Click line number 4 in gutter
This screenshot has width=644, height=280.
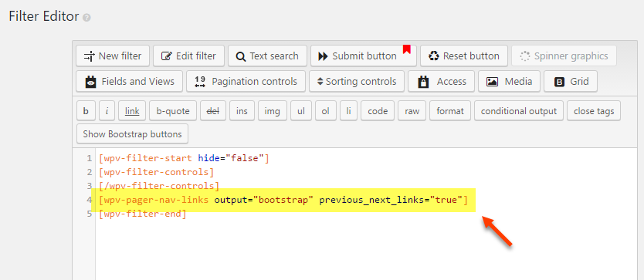90,201
